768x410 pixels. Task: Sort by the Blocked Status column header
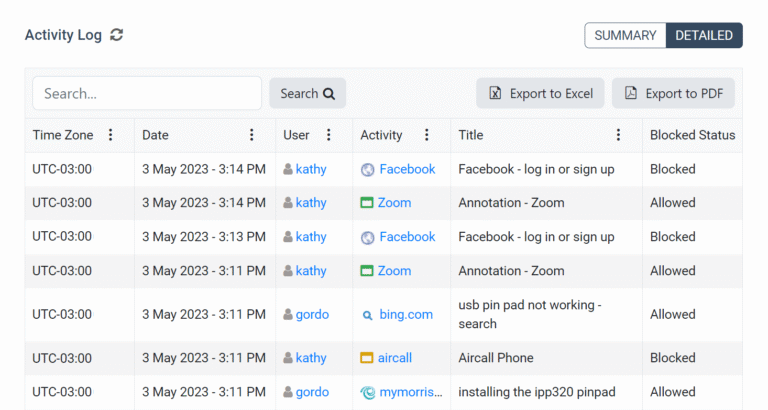693,135
